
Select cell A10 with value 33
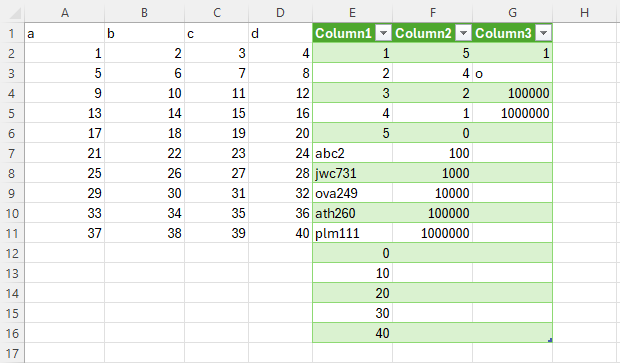[x=65, y=214]
